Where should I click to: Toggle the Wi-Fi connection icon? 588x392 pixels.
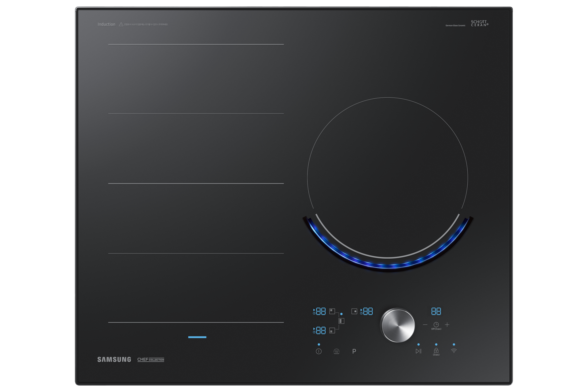pos(454,351)
